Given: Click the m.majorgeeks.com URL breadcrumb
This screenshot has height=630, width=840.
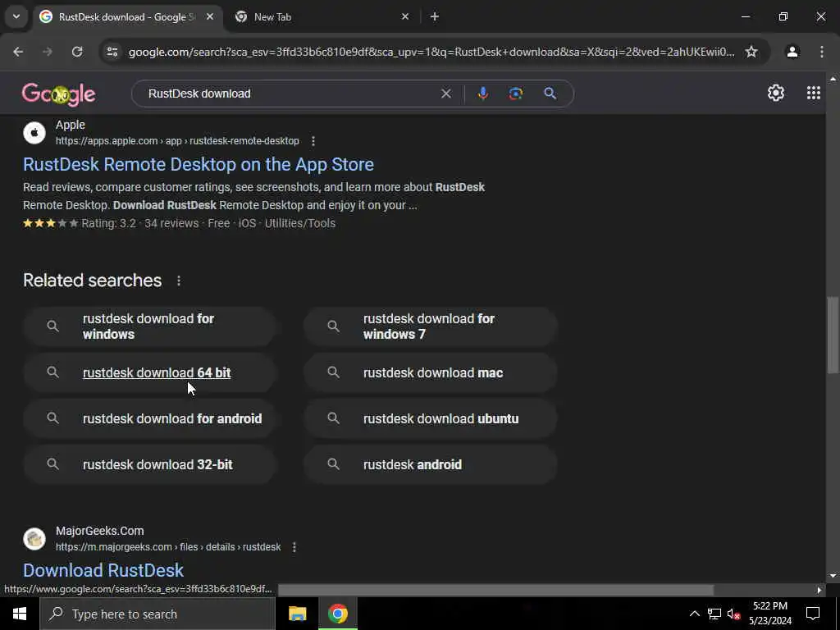Looking at the screenshot, I should pos(168,547).
